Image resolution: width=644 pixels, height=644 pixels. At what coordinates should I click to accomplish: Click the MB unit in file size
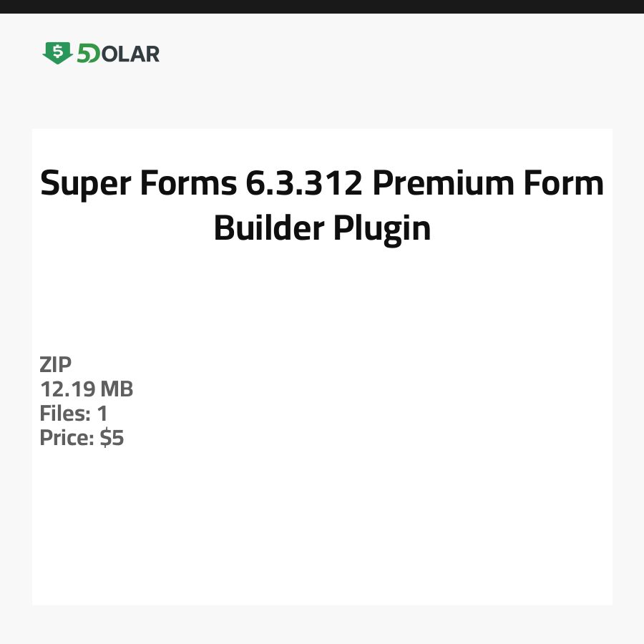click(x=117, y=389)
